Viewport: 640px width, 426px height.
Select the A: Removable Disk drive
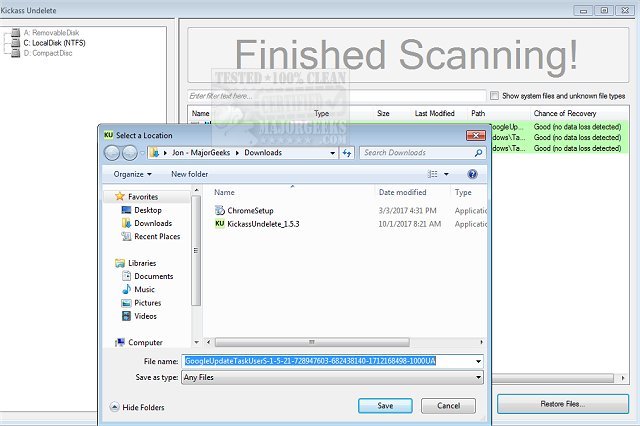point(51,33)
